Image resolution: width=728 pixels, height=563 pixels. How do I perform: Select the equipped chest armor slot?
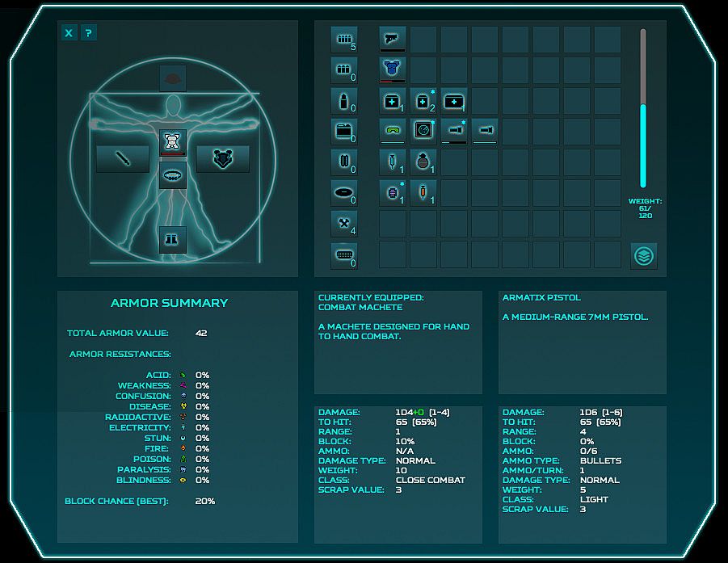click(173, 143)
